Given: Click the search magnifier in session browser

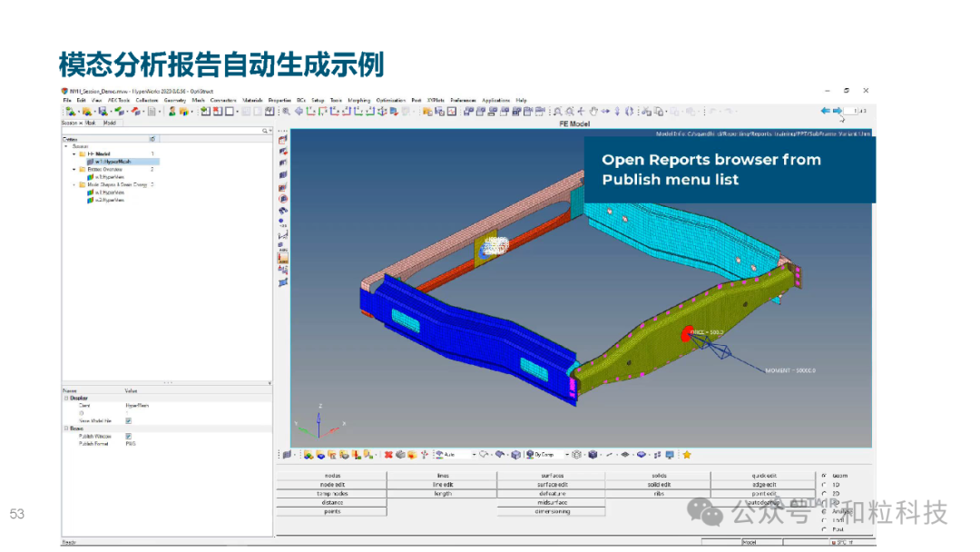Looking at the screenshot, I should (265, 131).
